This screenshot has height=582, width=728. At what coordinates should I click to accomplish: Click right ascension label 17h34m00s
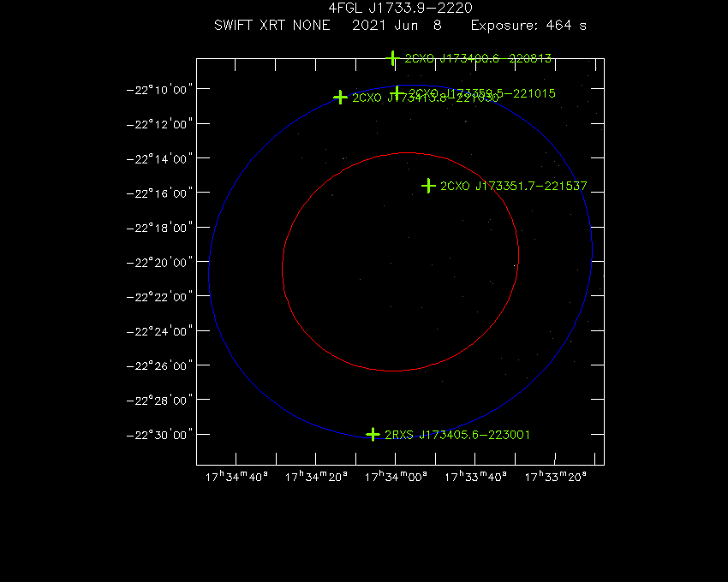pos(396,477)
